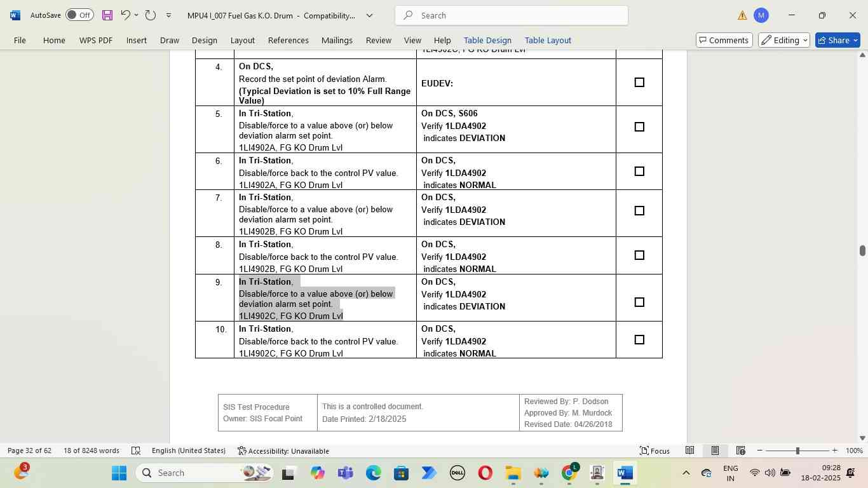Expand the Editing mode dropdown
This screenshot has width=868, height=488.
[784, 40]
